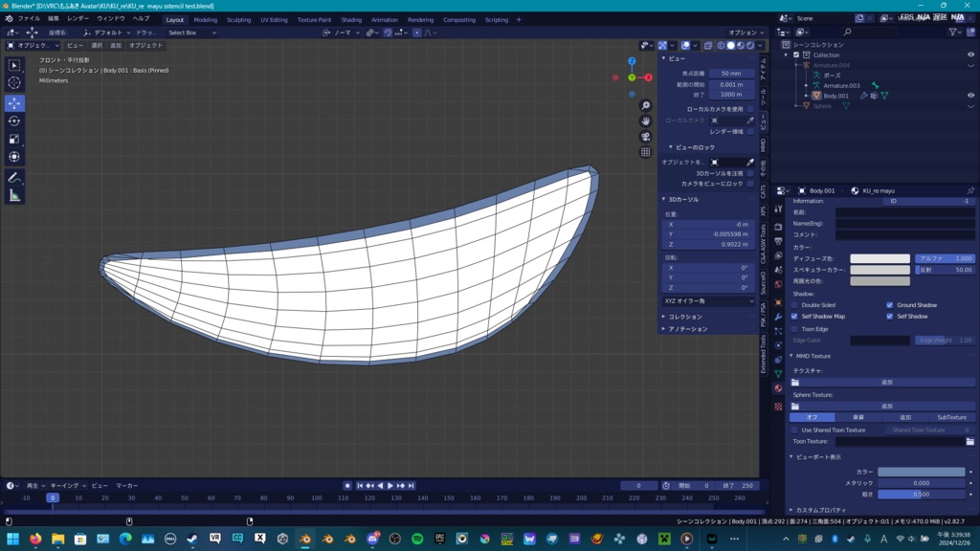
Task: Open the viewport 選択 menu
Action: (97, 46)
